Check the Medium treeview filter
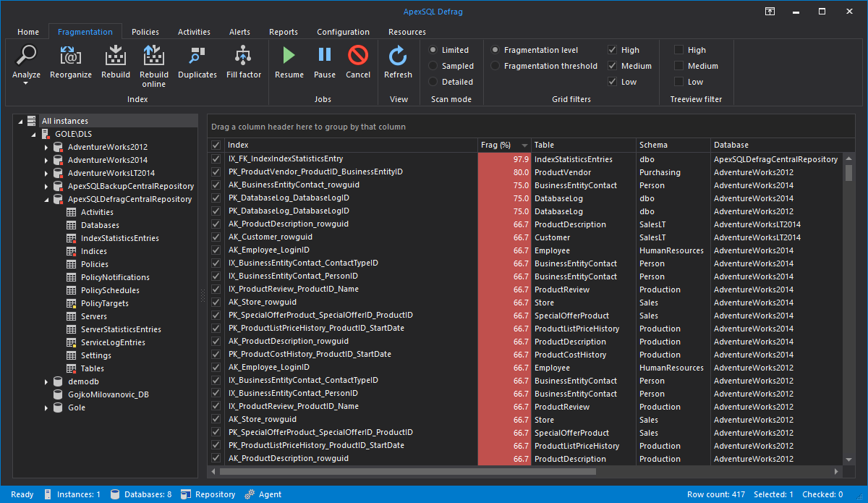Image resolution: width=868 pixels, height=503 pixels. (x=678, y=65)
